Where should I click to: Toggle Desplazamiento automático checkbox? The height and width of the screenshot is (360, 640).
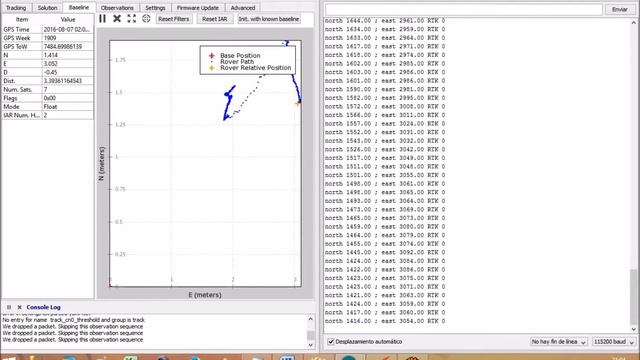(331, 342)
